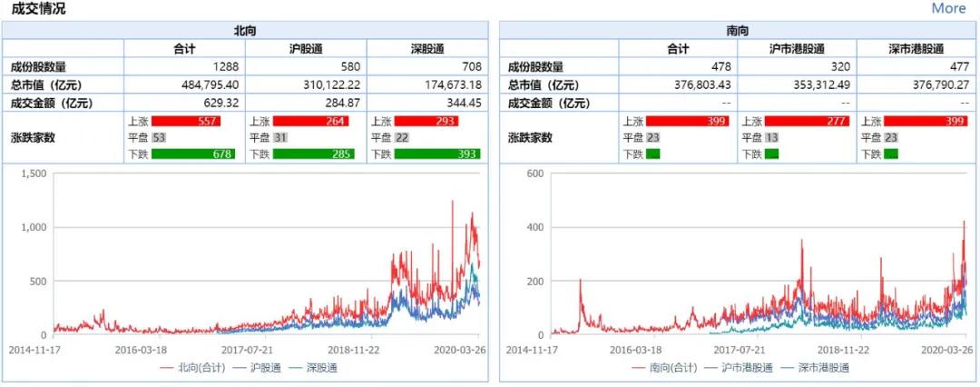This screenshot has height=387, width=980.
Task: Click the 合计 column header in 南向 table
Action: coord(678,49)
